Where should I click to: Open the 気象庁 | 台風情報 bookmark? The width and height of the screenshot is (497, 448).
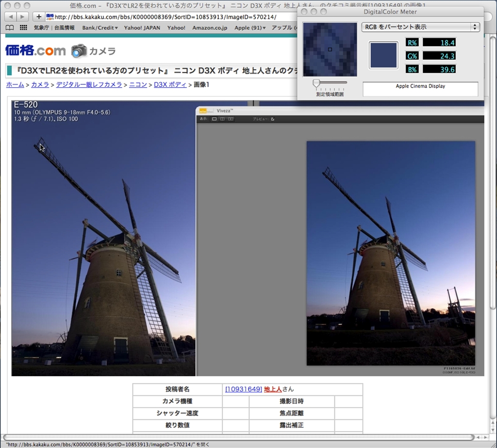[54, 28]
